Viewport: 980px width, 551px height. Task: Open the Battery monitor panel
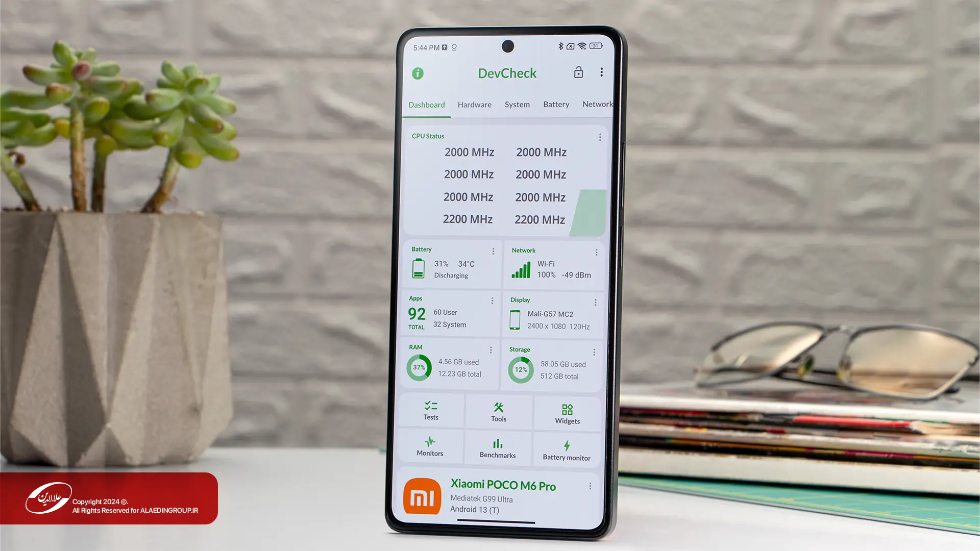[566, 447]
